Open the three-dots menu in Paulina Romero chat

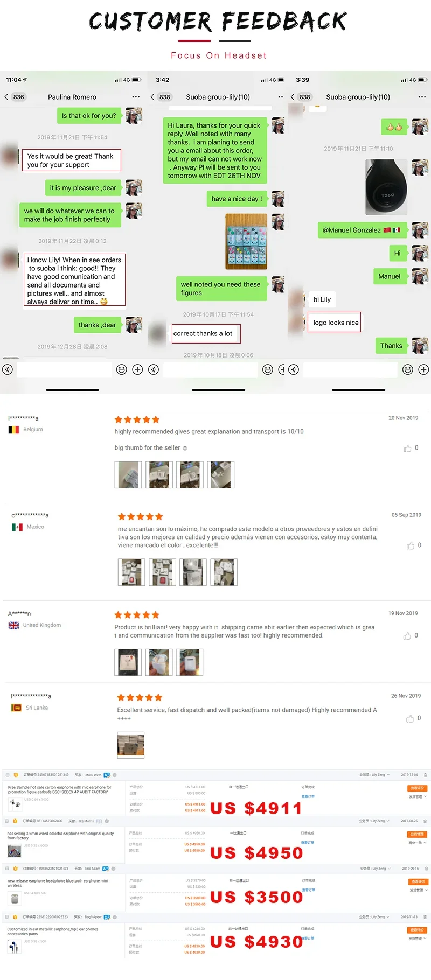[x=136, y=97]
